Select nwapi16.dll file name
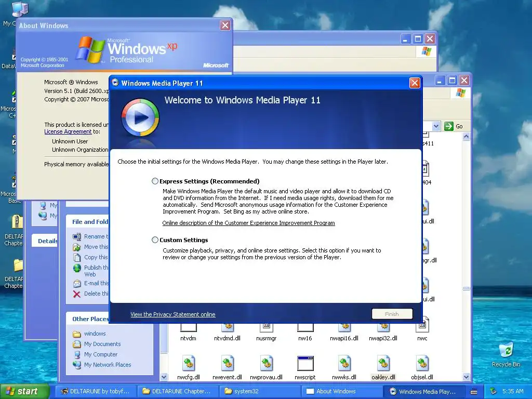 tap(344, 338)
